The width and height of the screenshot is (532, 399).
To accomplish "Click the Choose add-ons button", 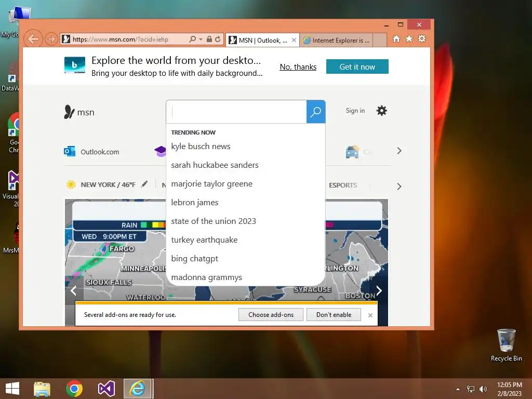I will click(x=271, y=314).
